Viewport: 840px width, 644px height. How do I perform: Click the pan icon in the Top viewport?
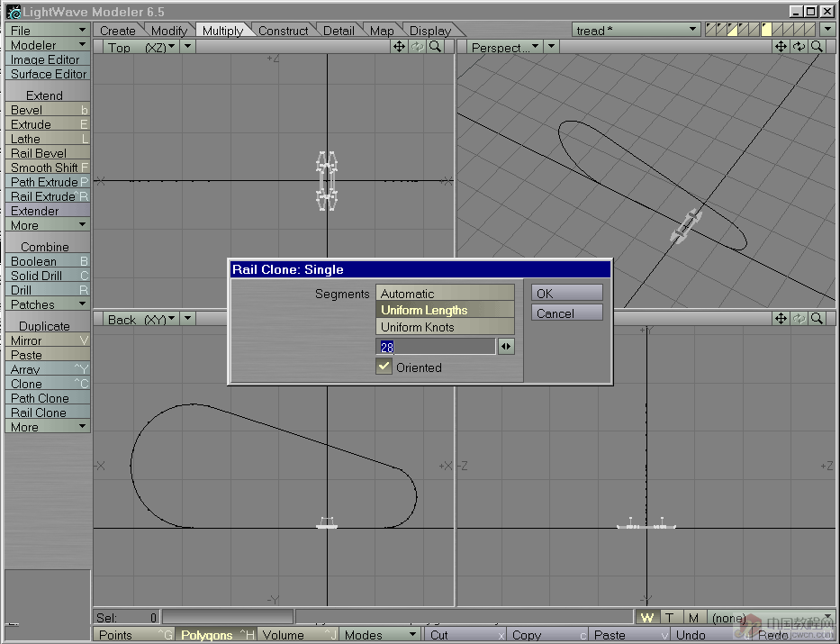click(x=399, y=47)
